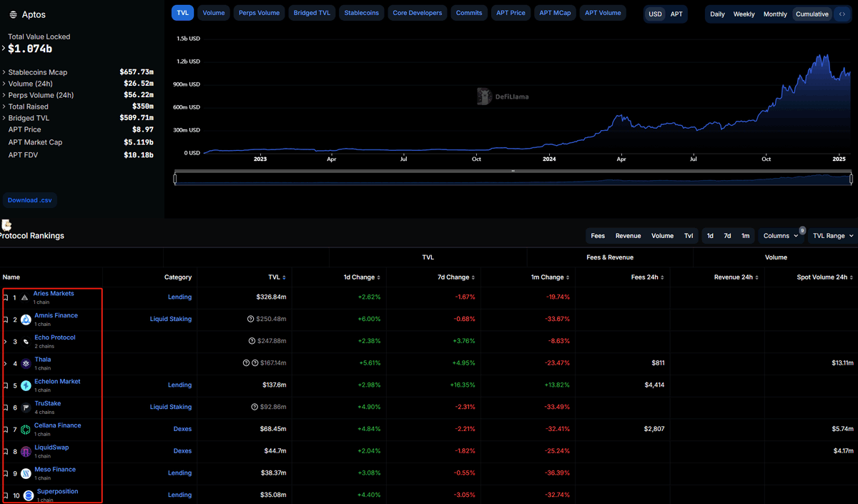This screenshot has height=504, width=858.
Task: Click the right handle of chart range slider
Action: 850,179
